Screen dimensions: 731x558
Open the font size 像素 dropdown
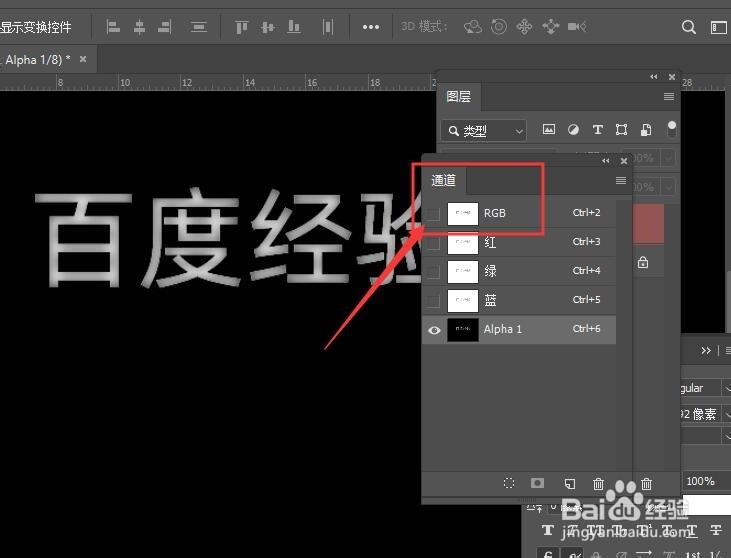pyautogui.click(x=726, y=413)
